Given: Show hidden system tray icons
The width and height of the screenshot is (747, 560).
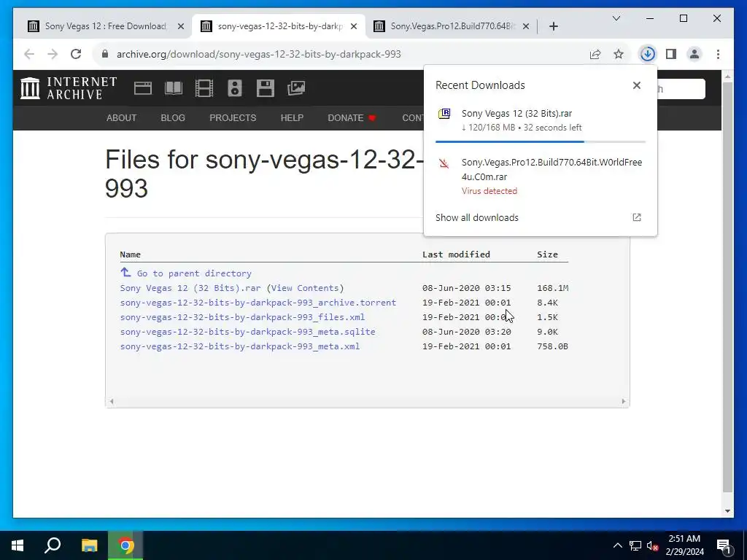Looking at the screenshot, I should pyautogui.click(x=617, y=545).
